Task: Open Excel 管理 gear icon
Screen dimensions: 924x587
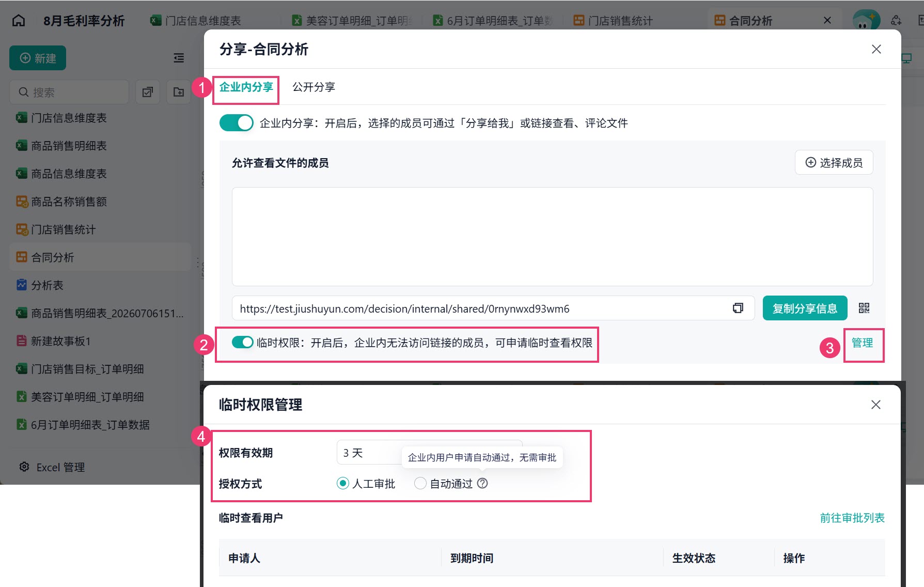Action: point(24,467)
